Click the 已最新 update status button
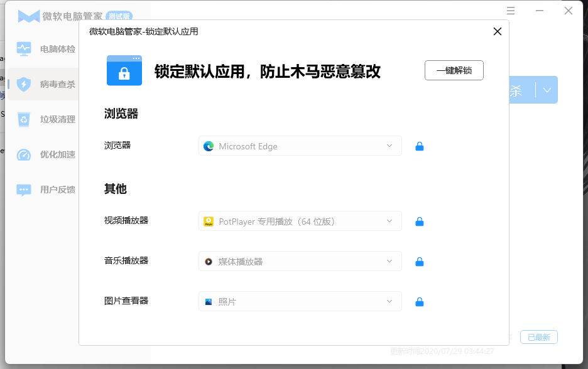Viewport: 588px width, 369px height. 538,337
